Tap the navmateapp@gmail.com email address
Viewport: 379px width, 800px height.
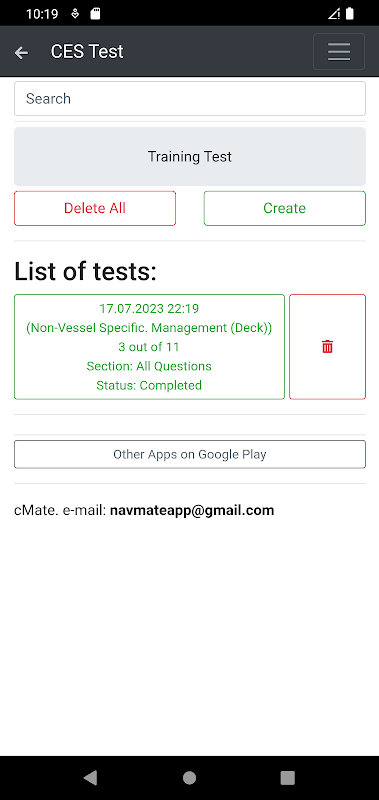[x=192, y=510]
